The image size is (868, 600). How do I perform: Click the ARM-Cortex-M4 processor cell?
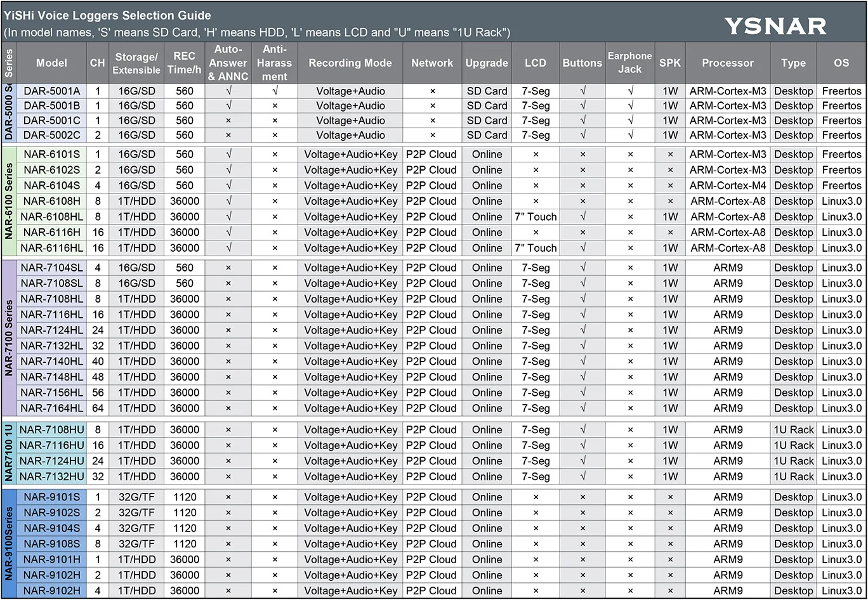coord(727,185)
